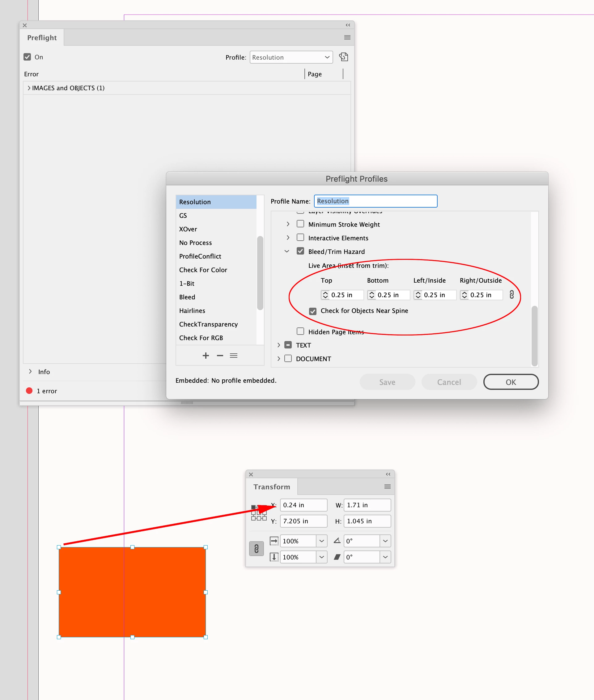This screenshot has height=700, width=594.
Task: Open the Transform panel menu icon
Action: click(x=387, y=487)
